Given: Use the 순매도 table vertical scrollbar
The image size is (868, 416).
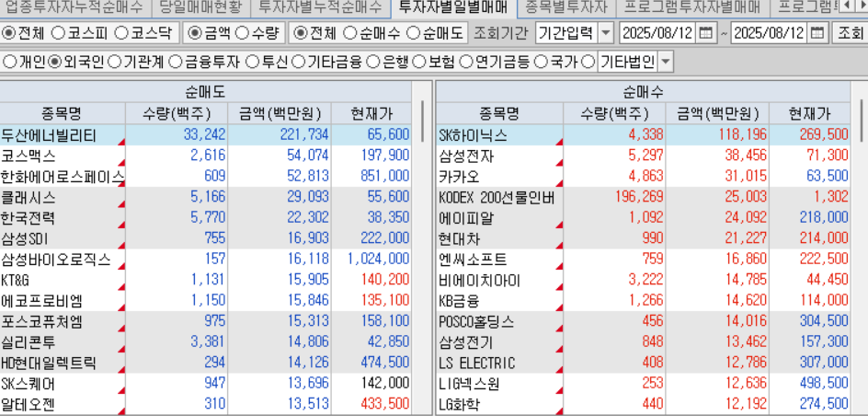Looking at the screenshot, I should [x=423, y=121].
